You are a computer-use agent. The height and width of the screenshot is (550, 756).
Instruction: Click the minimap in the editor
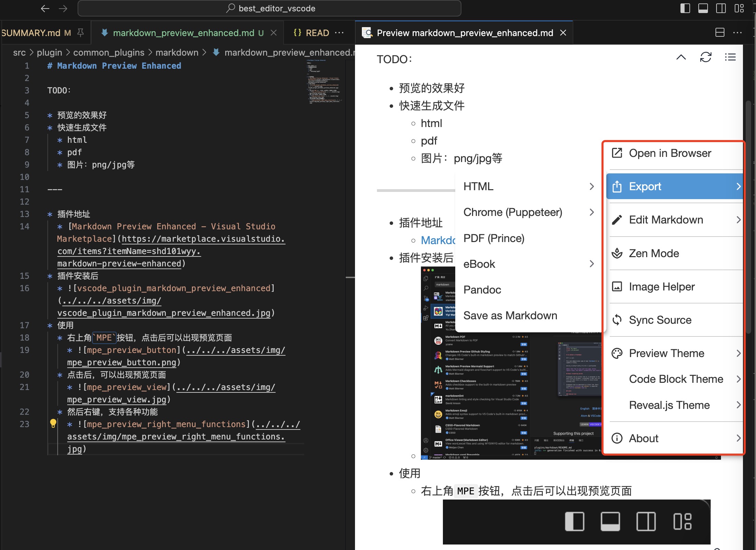(x=324, y=82)
